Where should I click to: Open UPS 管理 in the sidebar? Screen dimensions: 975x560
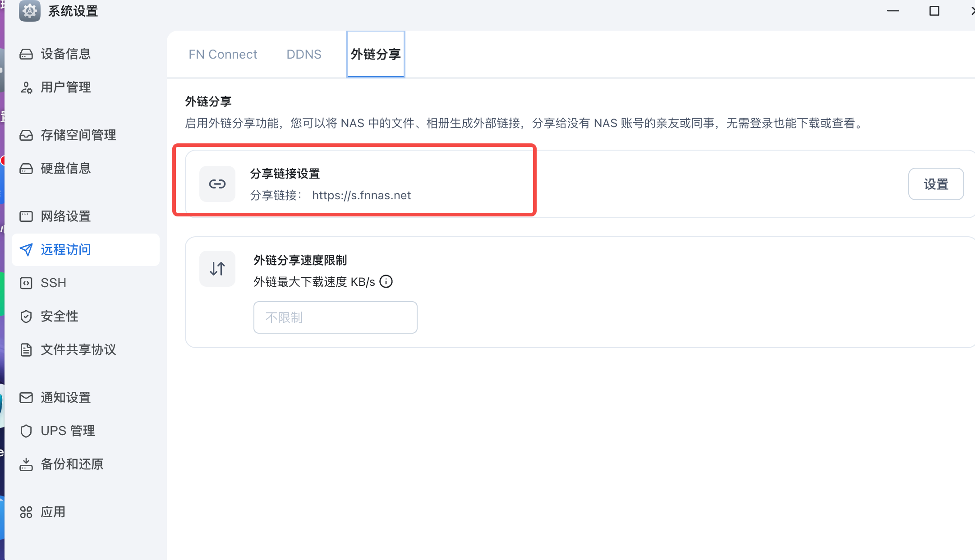68,431
